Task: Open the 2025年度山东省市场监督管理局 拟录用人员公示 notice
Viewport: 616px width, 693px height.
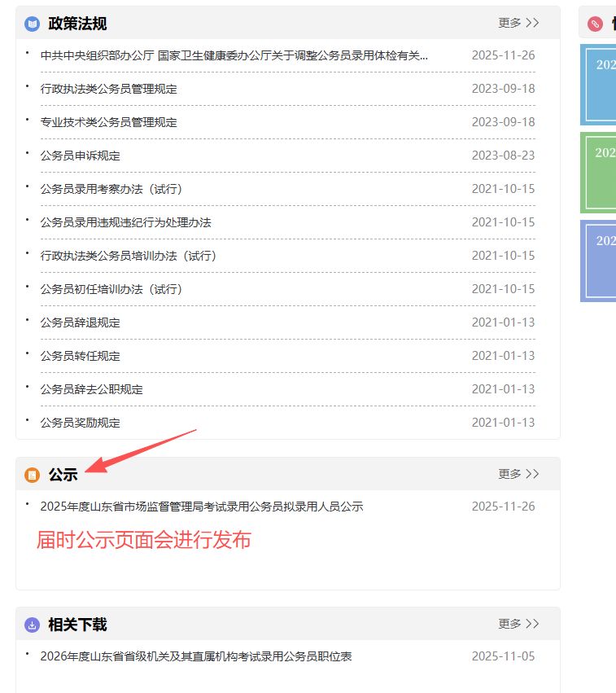Action: point(201,507)
